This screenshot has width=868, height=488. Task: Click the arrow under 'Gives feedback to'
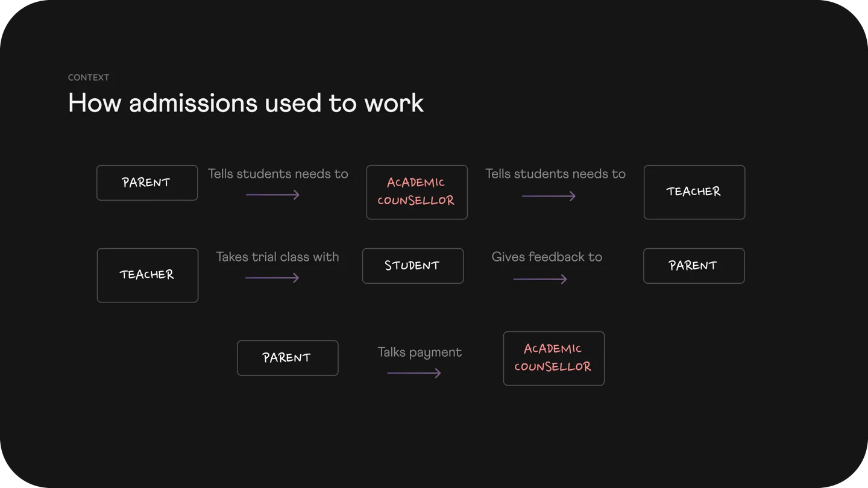pyautogui.click(x=540, y=279)
